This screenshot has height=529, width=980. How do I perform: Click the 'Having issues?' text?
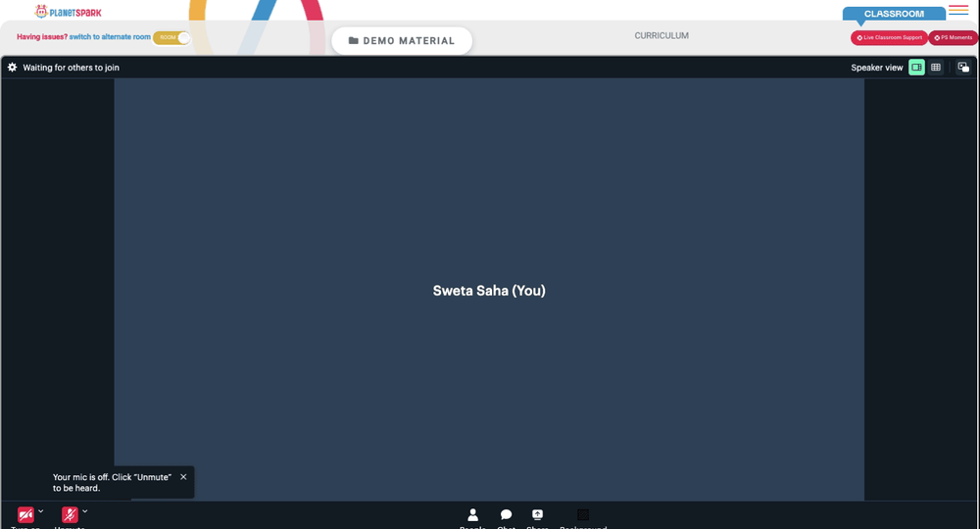(42, 37)
